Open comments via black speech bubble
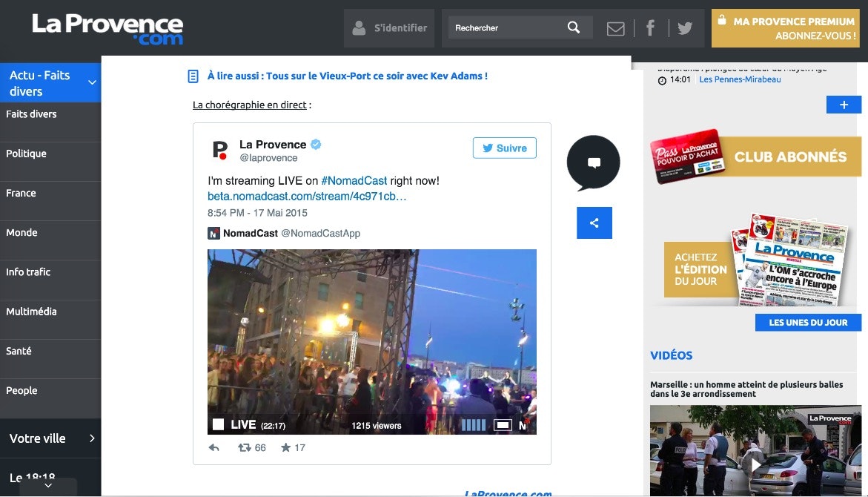 click(x=594, y=162)
